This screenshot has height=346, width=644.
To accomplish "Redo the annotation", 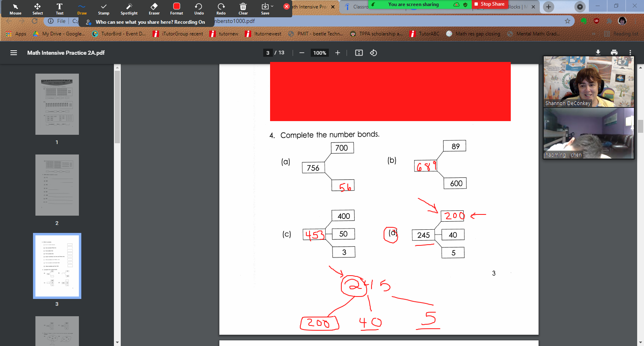I will (x=221, y=8).
